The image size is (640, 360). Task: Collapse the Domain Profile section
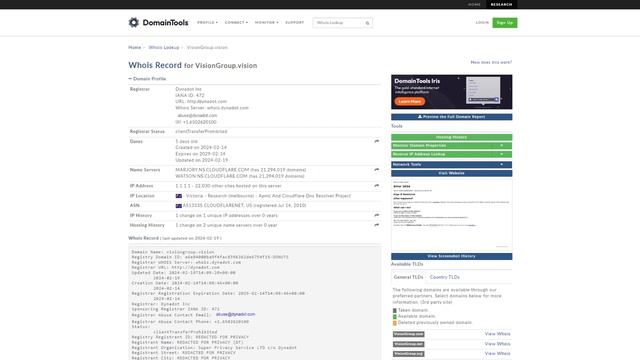(x=147, y=78)
